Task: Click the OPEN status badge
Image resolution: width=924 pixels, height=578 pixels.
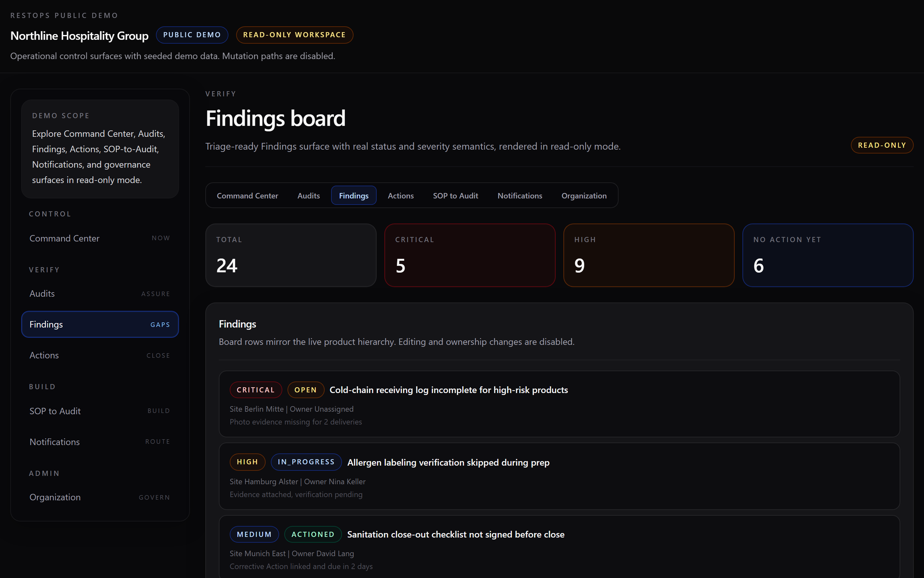Action: (305, 390)
